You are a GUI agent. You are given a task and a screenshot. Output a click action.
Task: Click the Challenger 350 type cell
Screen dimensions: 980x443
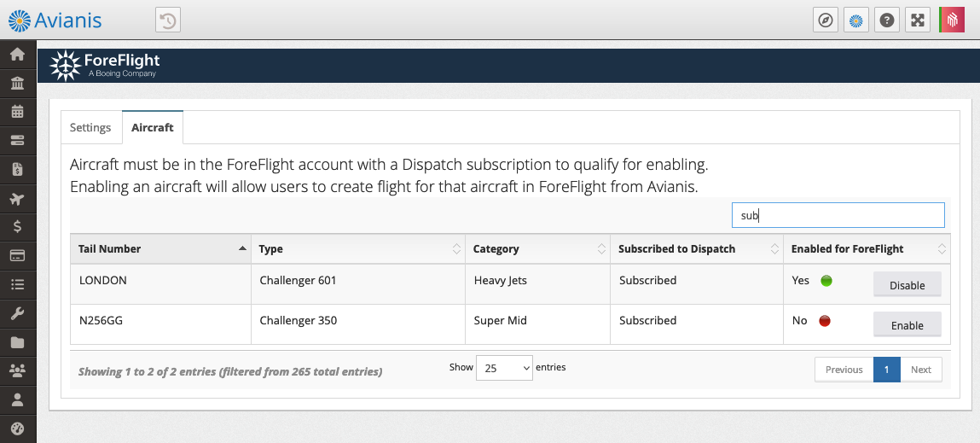tap(358, 324)
